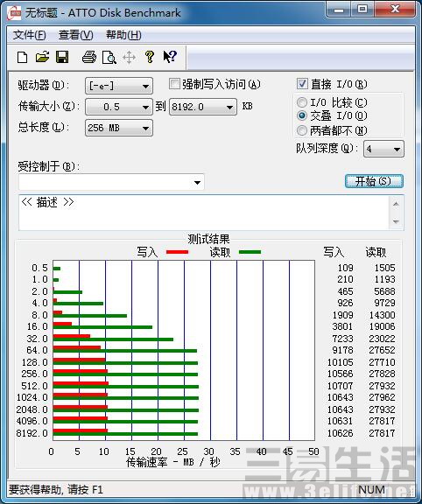Click the write value 7233 for 32.0
422x504 pixels.
(x=342, y=339)
